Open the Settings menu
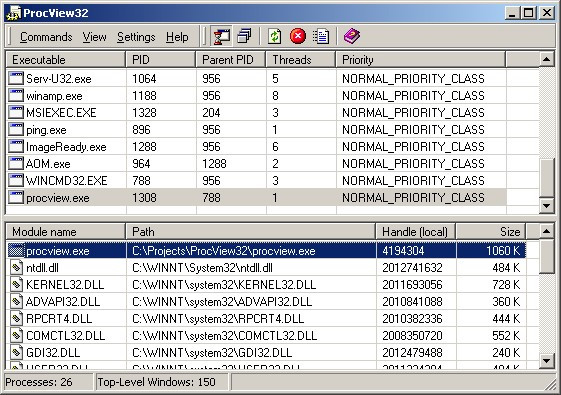561x395 pixels. pos(136,37)
